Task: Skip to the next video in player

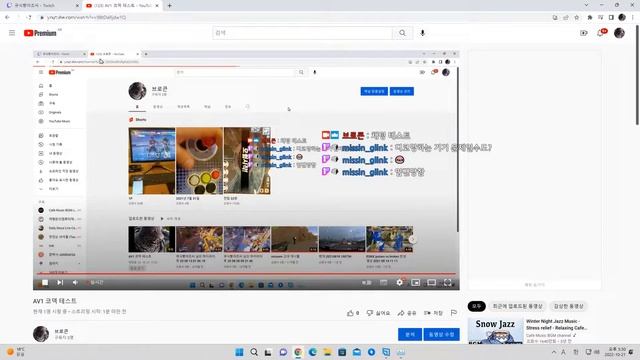Action: click(60, 282)
